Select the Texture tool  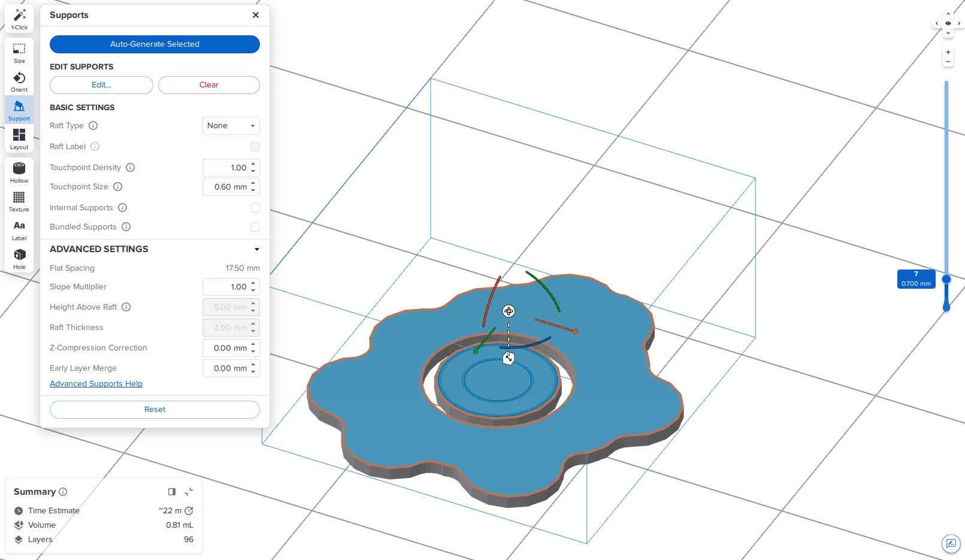19,202
